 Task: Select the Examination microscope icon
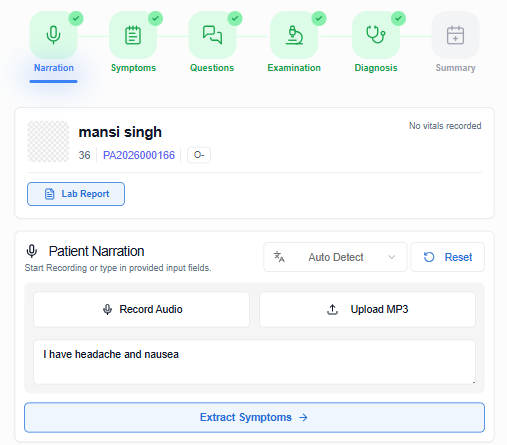[294, 35]
